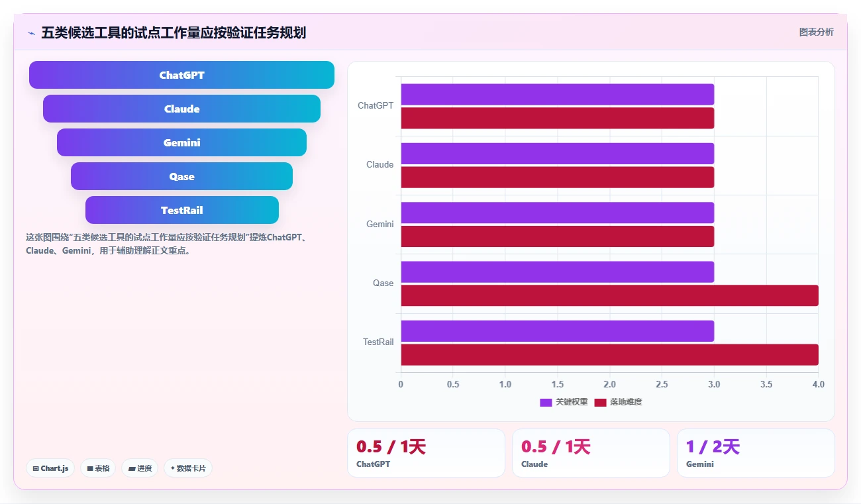Open the ChatGPT 0.5 / 1天 data card

click(426, 453)
